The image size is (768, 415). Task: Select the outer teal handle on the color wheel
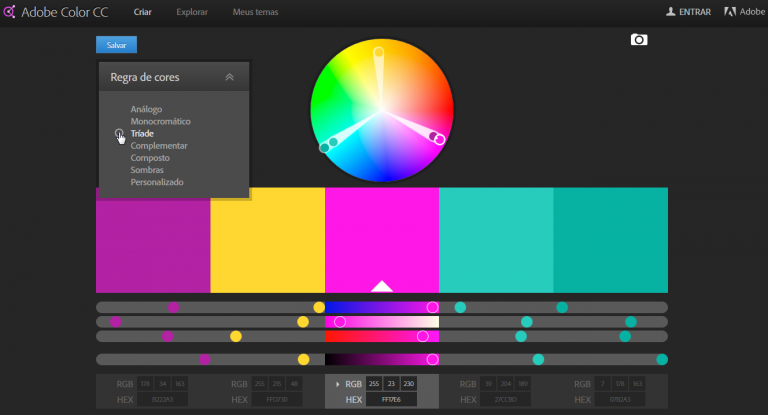point(324,147)
